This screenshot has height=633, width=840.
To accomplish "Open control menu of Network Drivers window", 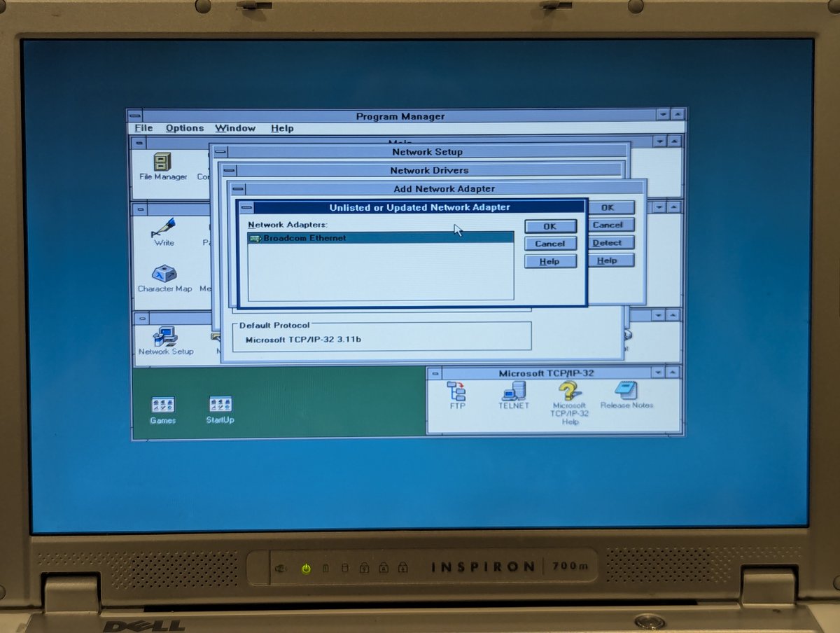I will (229, 170).
